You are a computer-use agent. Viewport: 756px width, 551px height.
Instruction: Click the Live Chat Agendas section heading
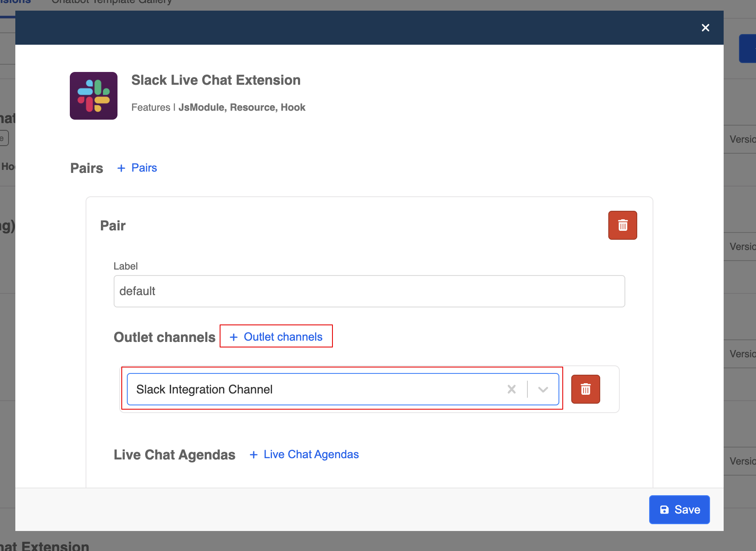click(x=175, y=455)
